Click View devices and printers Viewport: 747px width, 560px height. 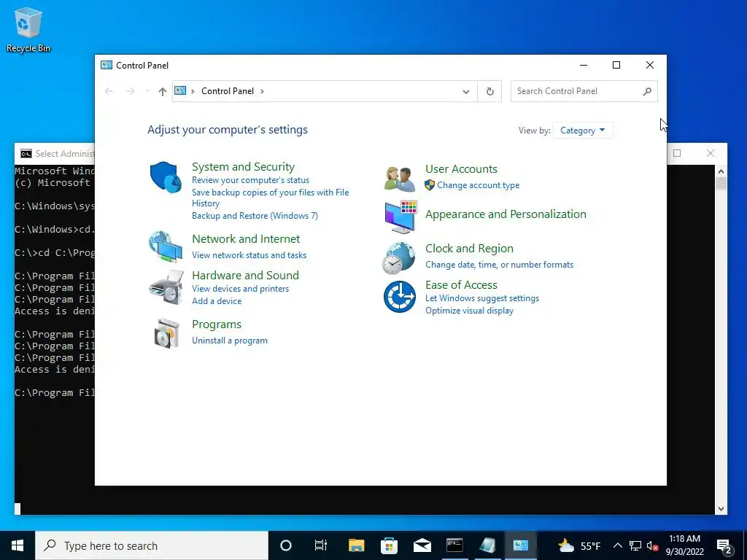pyautogui.click(x=240, y=289)
